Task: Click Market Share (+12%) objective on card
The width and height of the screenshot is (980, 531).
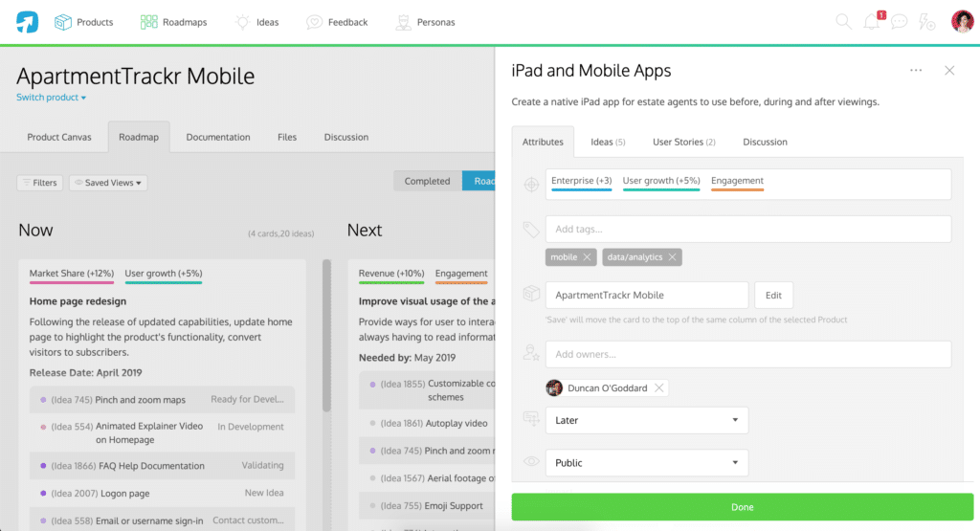Action: (x=71, y=275)
